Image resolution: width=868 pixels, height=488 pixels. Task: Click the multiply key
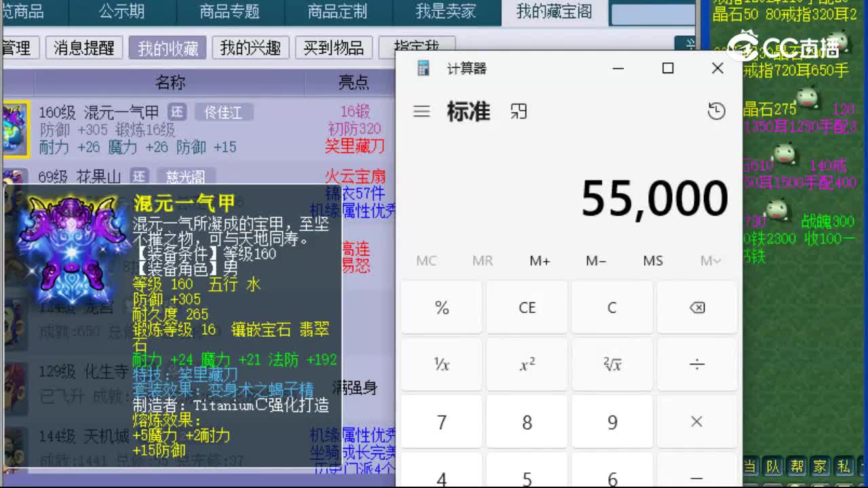pyautogui.click(x=696, y=422)
